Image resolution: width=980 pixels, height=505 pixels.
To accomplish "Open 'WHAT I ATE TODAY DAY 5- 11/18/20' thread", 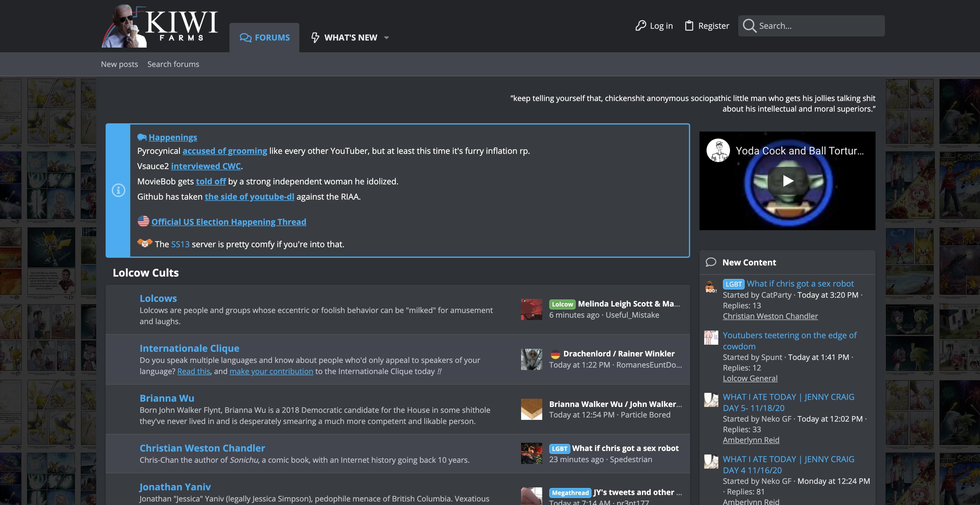I will coord(788,402).
